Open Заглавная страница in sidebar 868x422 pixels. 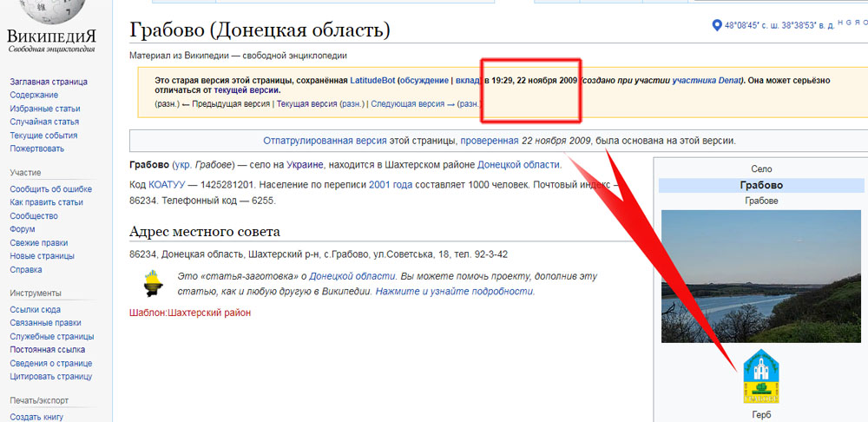pos(49,82)
